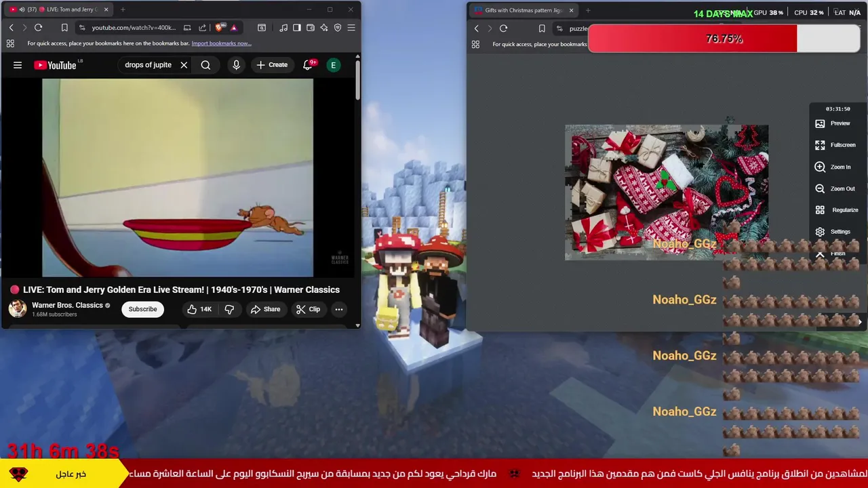Click the Share button under video

coord(265,309)
